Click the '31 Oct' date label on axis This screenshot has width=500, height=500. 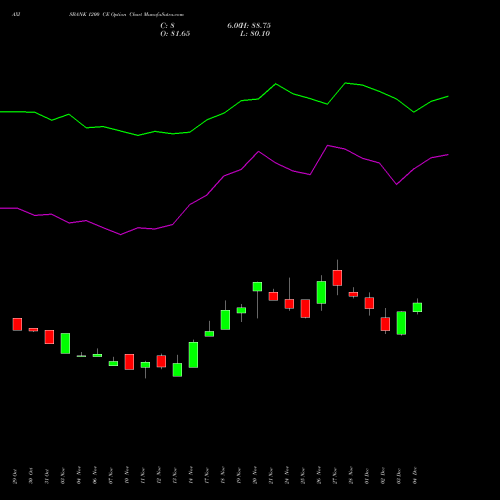(47, 476)
